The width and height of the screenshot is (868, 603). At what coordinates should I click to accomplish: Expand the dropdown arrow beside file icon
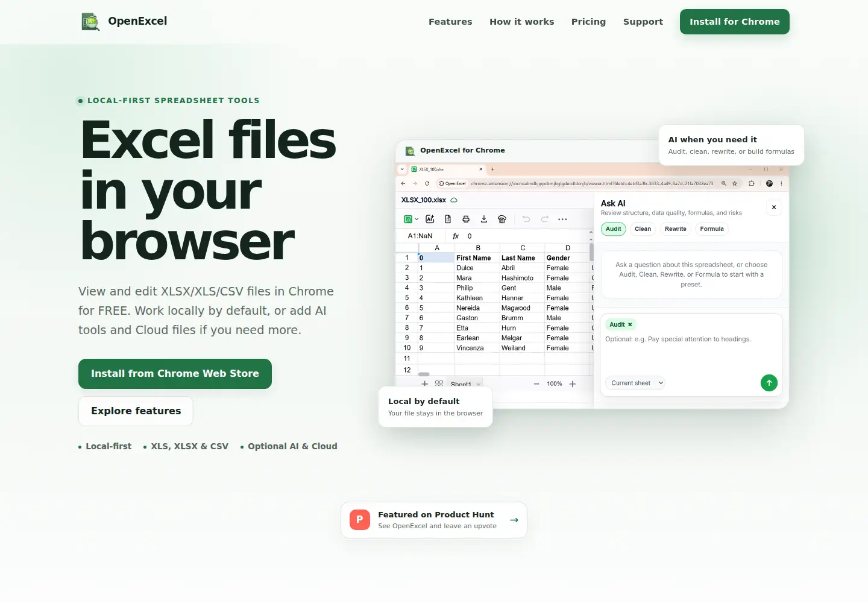tap(417, 219)
